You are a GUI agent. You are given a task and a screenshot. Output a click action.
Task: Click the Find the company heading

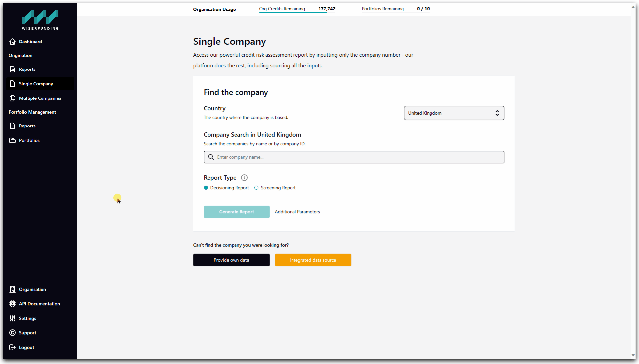236,92
